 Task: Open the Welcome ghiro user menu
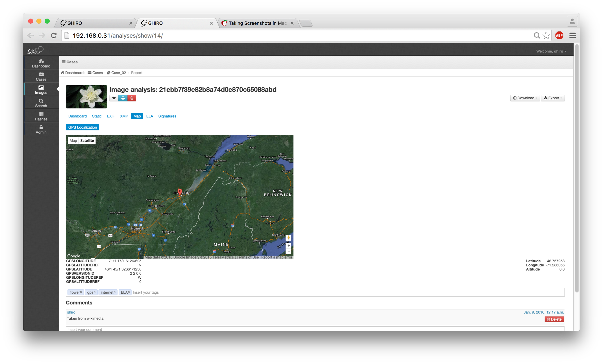(551, 51)
